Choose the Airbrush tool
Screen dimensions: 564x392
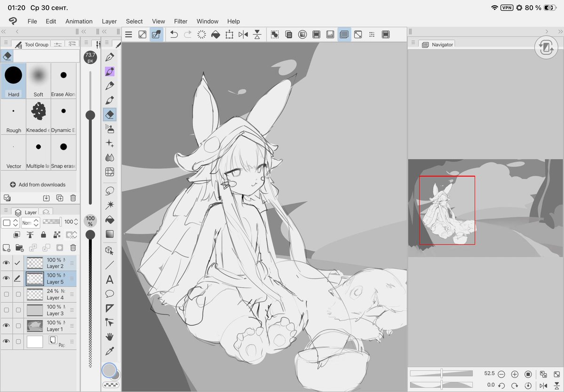pos(110,129)
